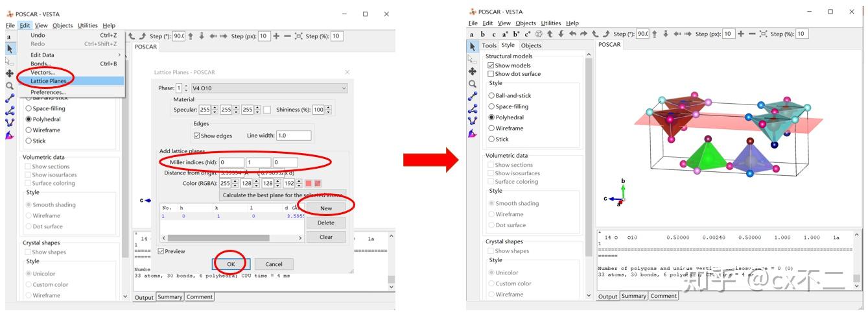Viewport: 868px width, 316px height.
Task: Switch to Tools tab in right window
Action: (489, 45)
